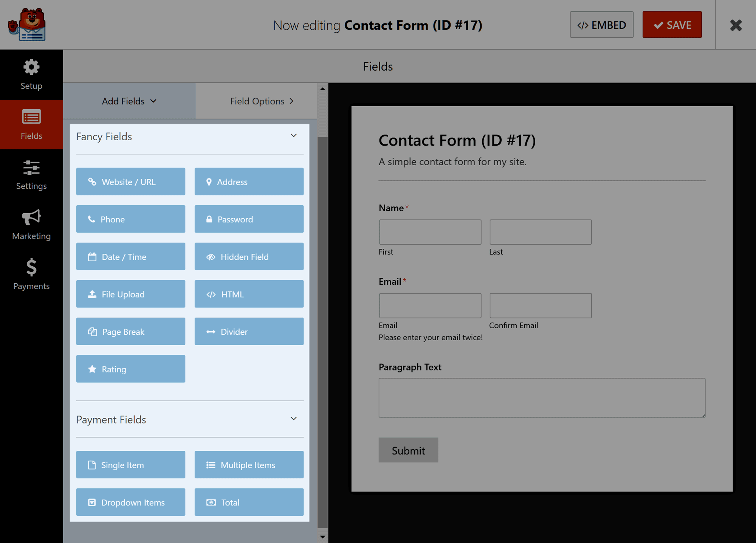
Task: Click the EMBED button
Action: 601,24
